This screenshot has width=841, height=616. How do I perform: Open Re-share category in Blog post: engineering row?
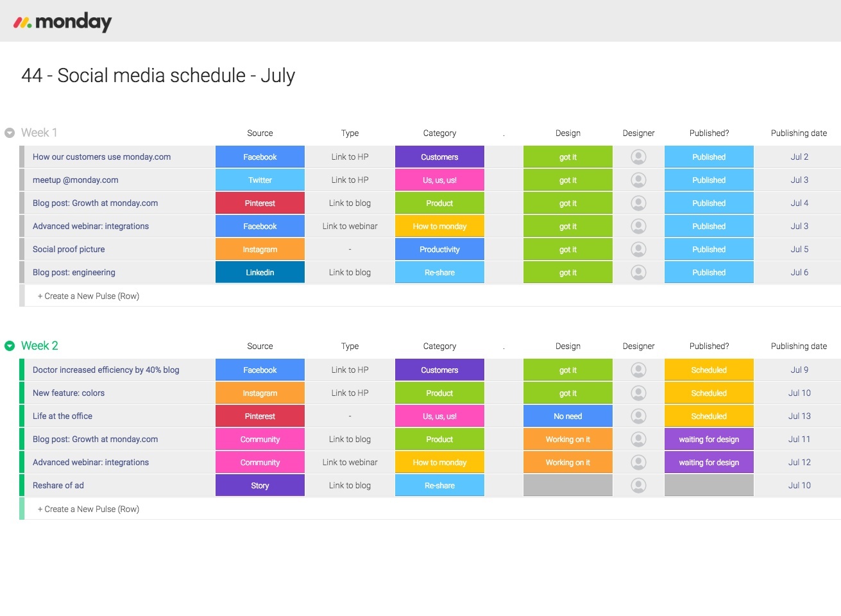pos(439,273)
